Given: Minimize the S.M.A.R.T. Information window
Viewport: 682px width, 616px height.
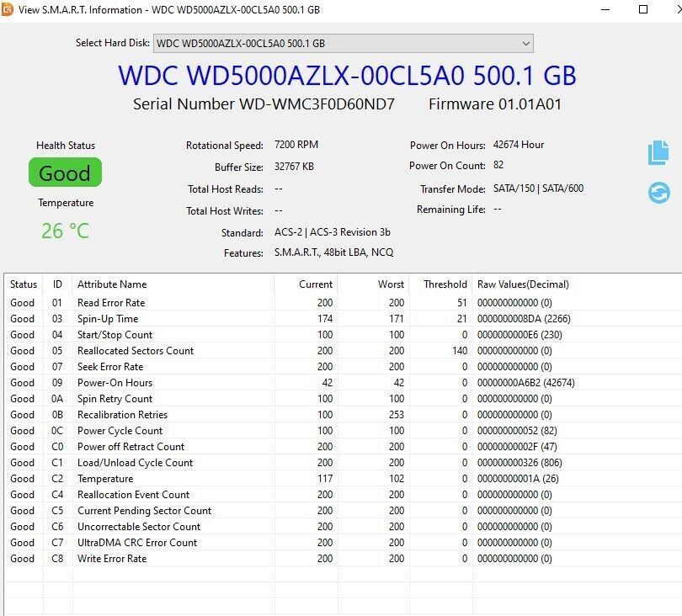Looking at the screenshot, I should click(605, 9).
